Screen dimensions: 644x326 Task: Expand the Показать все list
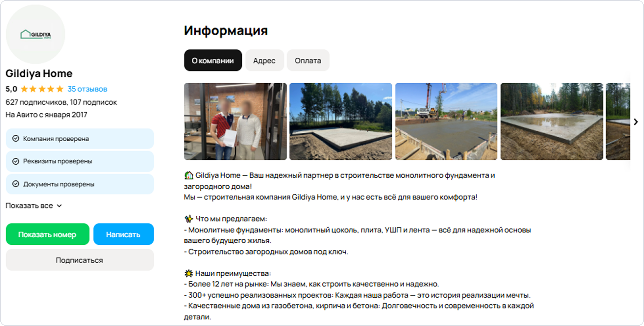click(34, 206)
